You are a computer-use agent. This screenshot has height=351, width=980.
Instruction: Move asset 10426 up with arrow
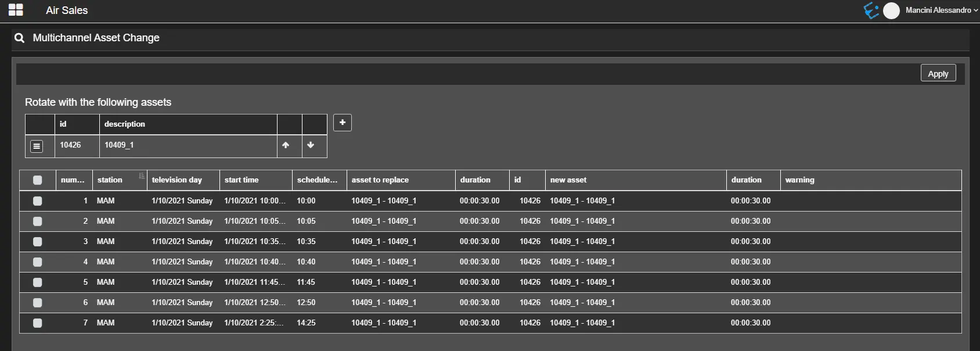[286, 145]
